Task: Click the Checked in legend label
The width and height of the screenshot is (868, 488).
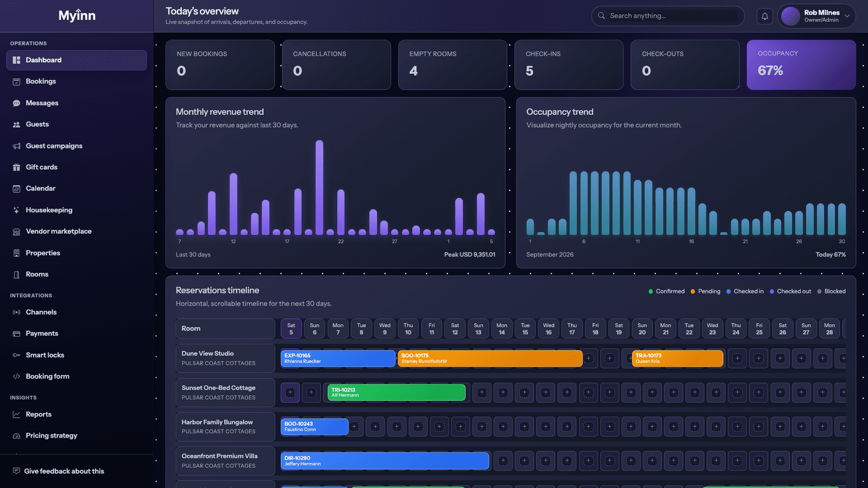Action: pyautogui.click(x=749, y=292)
